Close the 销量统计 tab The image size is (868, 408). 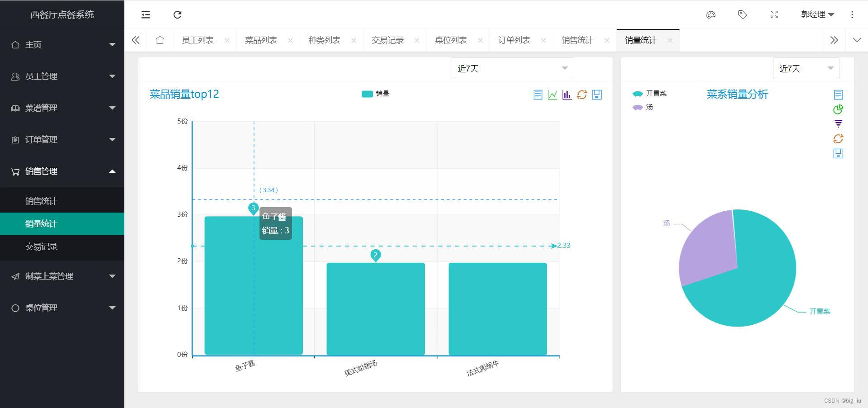tap(670, 40)
